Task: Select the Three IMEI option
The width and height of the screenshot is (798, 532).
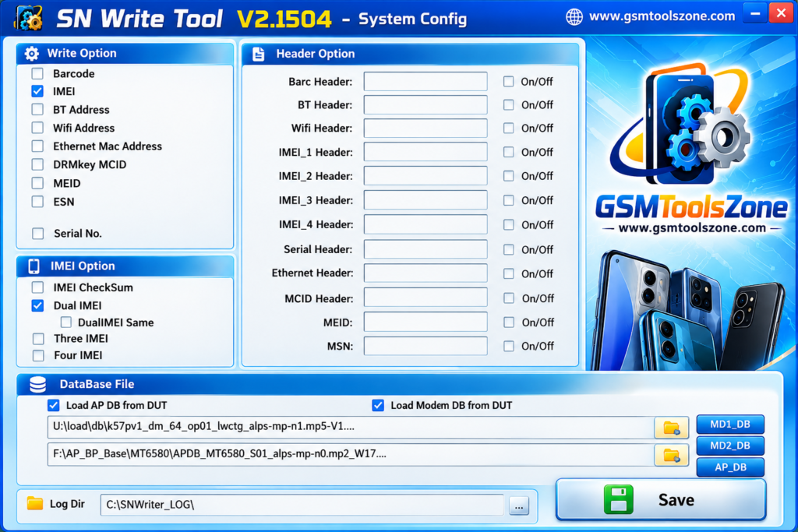Action: [38, 339]
